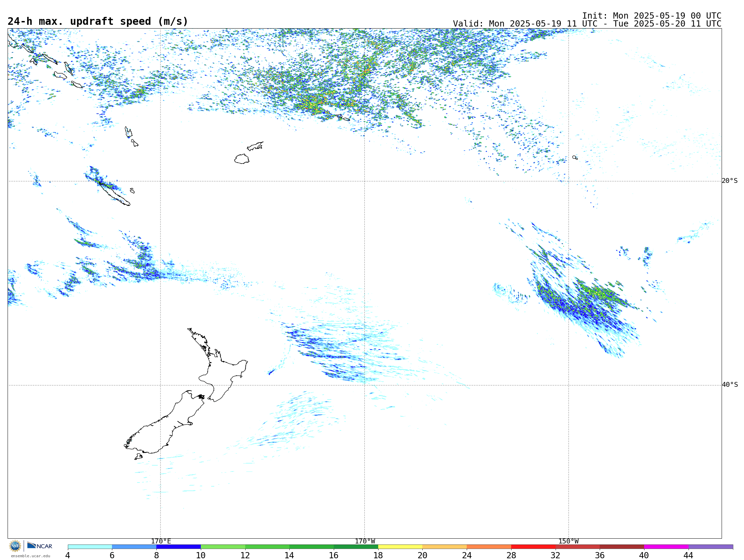This screenshot has width=744, height=560.
Task: Click the colorbar tick label 18
Action: 378,555
